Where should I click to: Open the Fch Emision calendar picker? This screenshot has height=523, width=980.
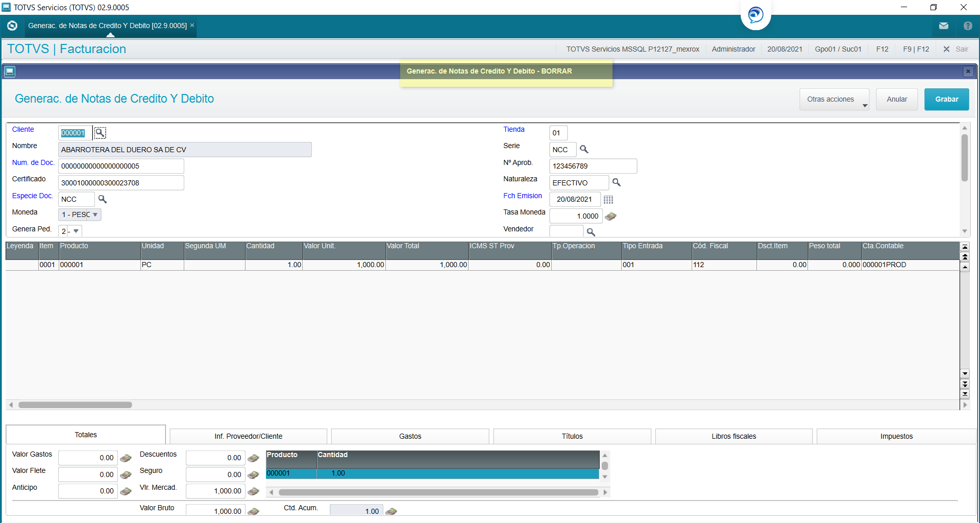point(608,200)
